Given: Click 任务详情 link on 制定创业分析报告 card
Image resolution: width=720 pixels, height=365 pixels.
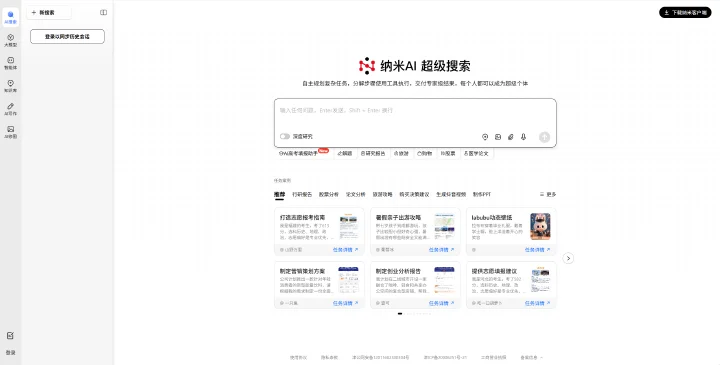Looking at the screenshot, I should [441, 303].
